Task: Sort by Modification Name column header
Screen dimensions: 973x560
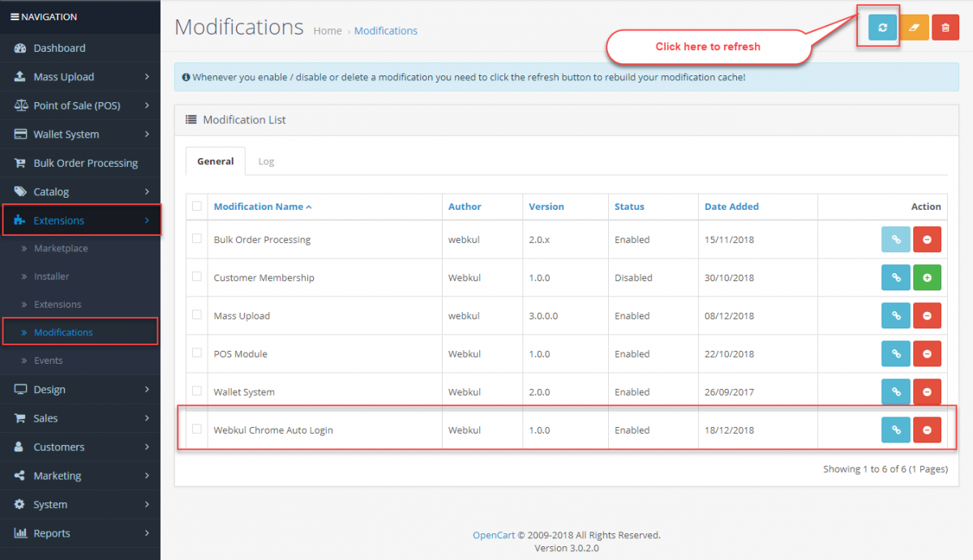Action: click(x=263, y=207)
